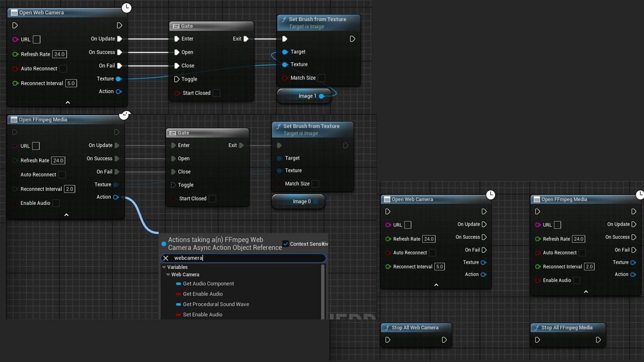Click Open pin on Gate fed by Open FFmpeg Media
Image resolution: width=644 pixels, height=362 pixels.
[174, 158]
